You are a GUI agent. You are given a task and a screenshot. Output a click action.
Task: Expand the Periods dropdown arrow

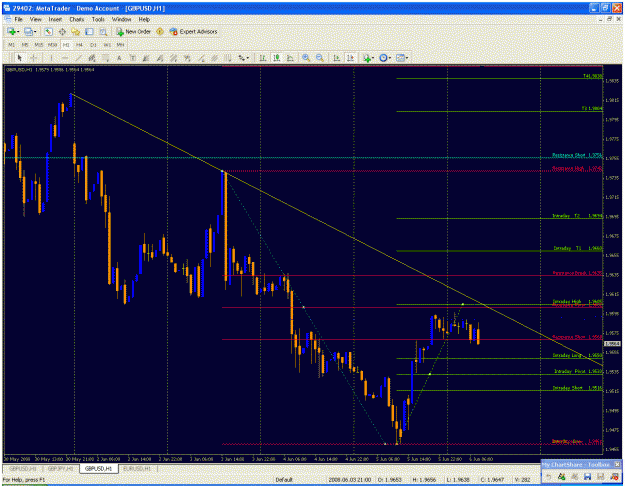[x=389, y=58]
